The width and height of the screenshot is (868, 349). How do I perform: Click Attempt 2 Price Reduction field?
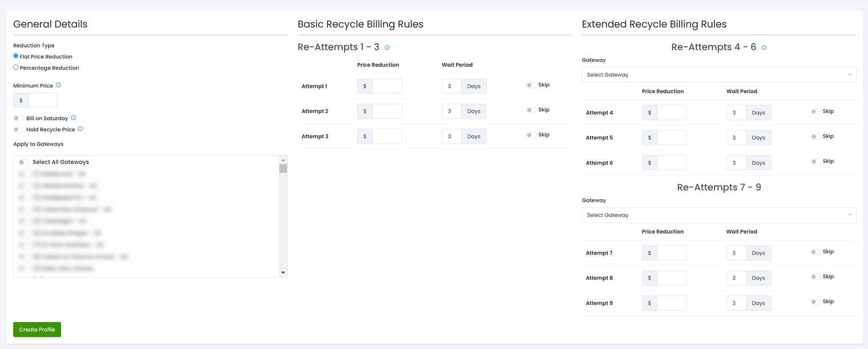(387, 111)
